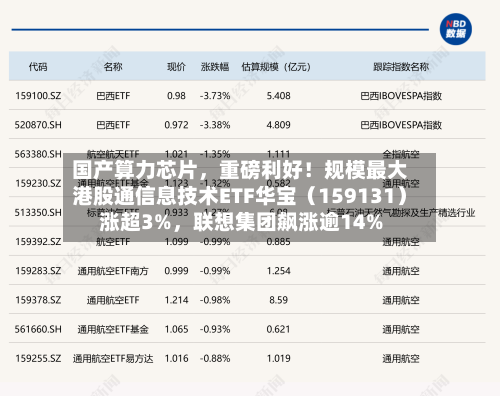500x396 pixels.
Task: Select code 563380.SH
Action: coord(38,154)
